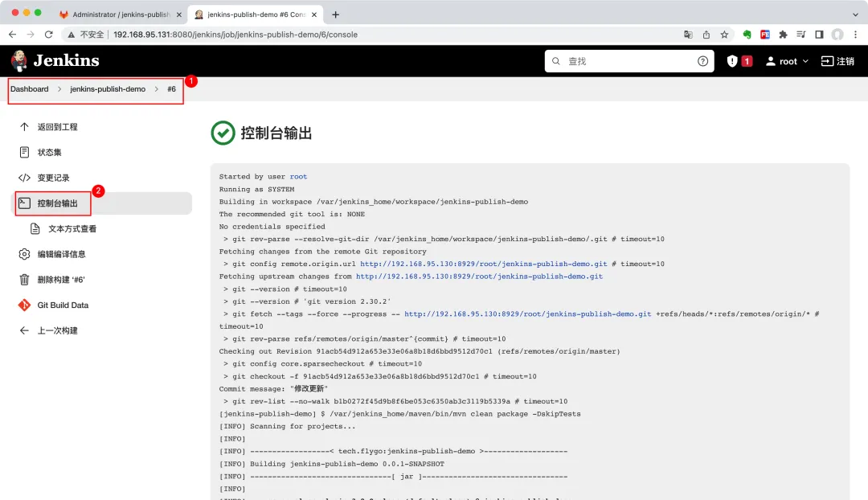The image size is (868, 500).
Task: Bookmark the page with the star icon
Action: pos(724,35)
